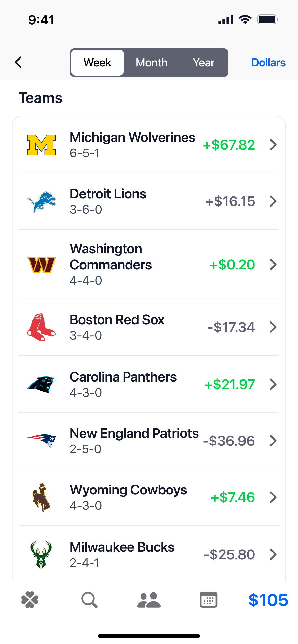Click the Dollars link
This screenshot has height=644, width=298.
(x=268, y=63)
